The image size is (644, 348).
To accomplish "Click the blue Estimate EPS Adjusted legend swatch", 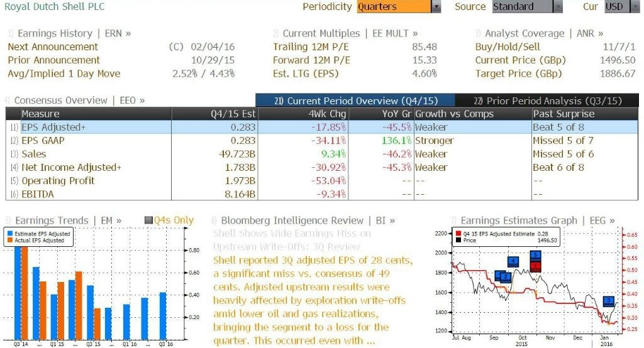I will tap(10, 234).
